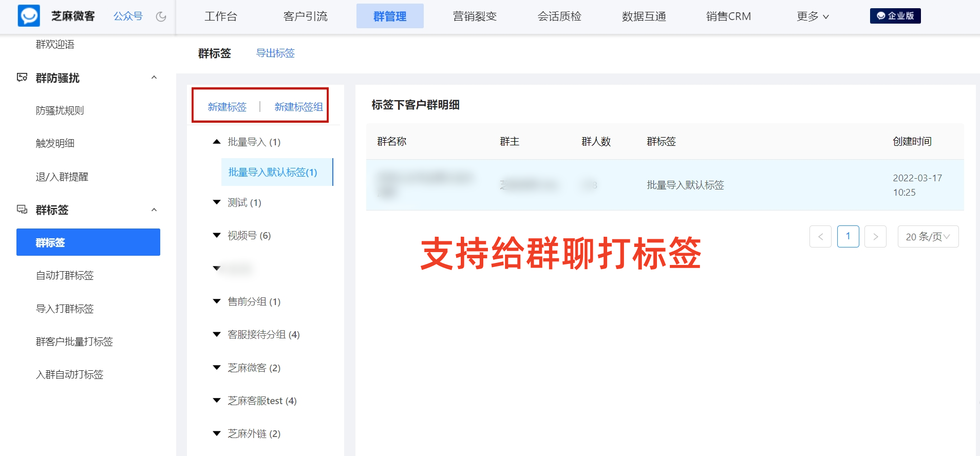
Task: Switch to the 工作台 tab
Action: [x=221, y=16]
